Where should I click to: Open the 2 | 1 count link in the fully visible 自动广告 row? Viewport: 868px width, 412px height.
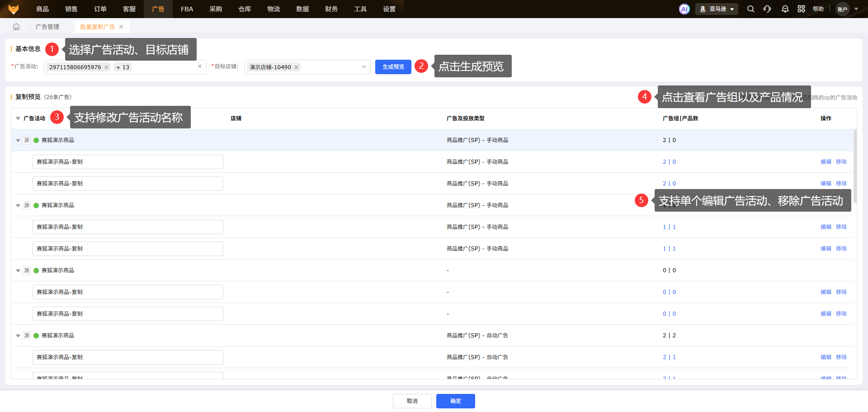(670, 357)
